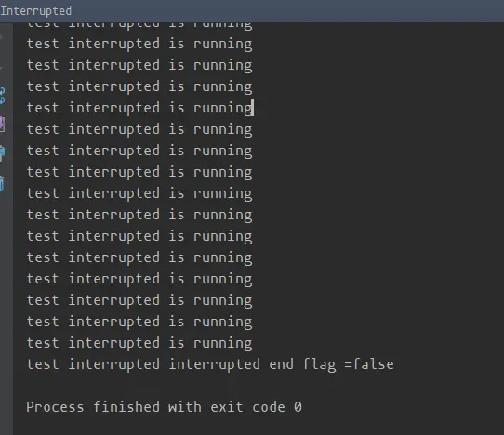Click the line with the text cursor
Image resolution: width=504 pixels, height=435 pixels.
(x=139, y=108)
